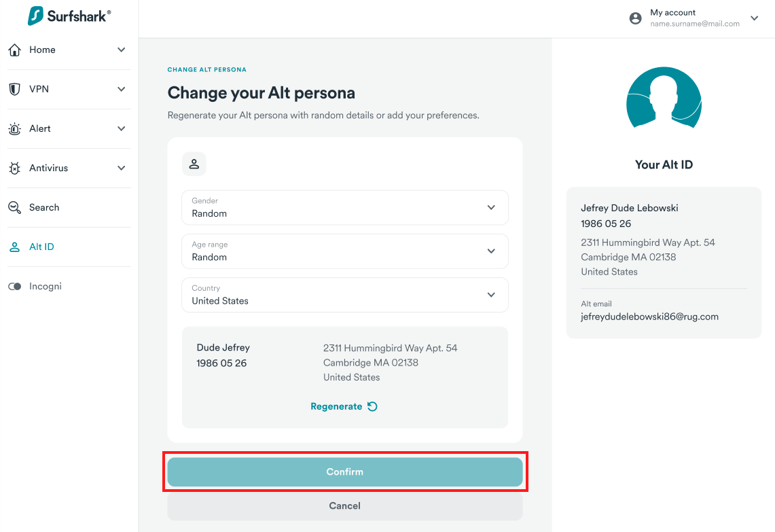Click the Antivirus bug icon
775x532 pixels.
[x=15, y=168]
